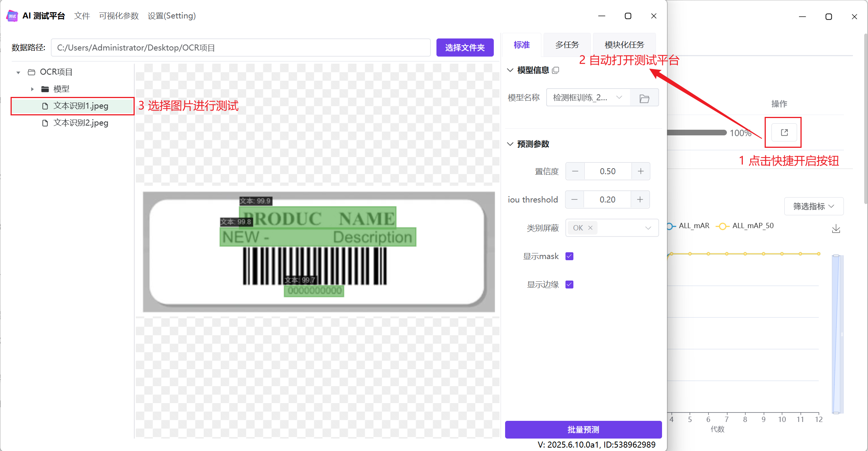This screenshot has width=868, height=451.
Task: Expand the 模型 folder node
Action: (32, 89)
